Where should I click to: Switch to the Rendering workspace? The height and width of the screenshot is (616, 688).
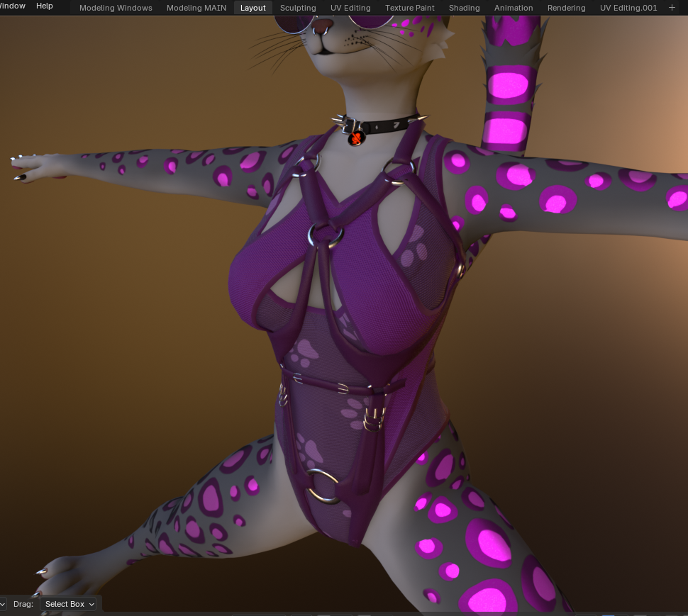pyautogui.click(x=567, y=8)
